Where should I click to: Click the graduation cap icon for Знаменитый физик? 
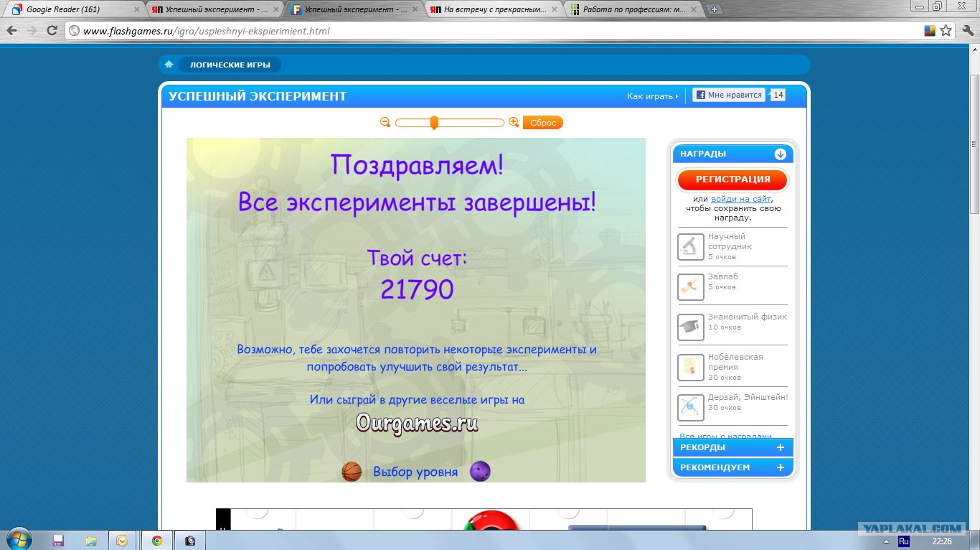pos(691,327)
